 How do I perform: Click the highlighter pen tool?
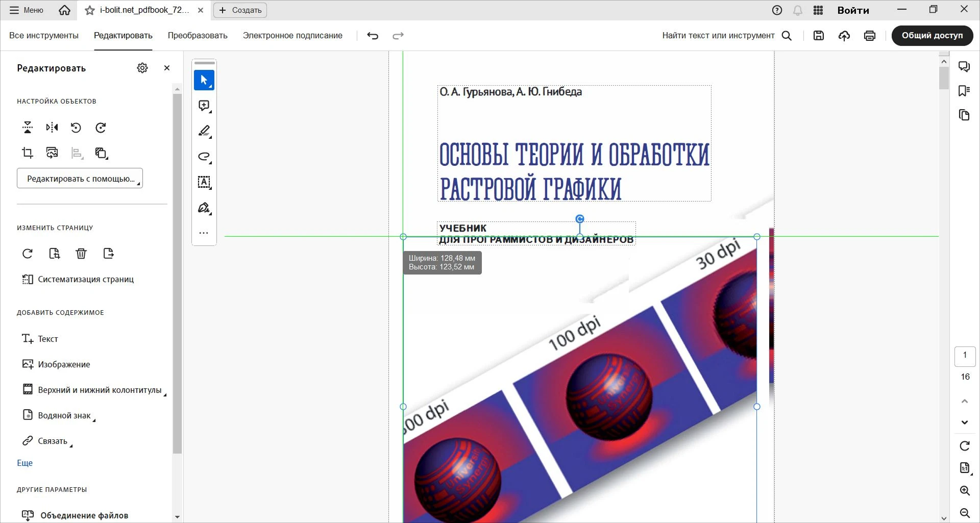click(x=204, y=131)
